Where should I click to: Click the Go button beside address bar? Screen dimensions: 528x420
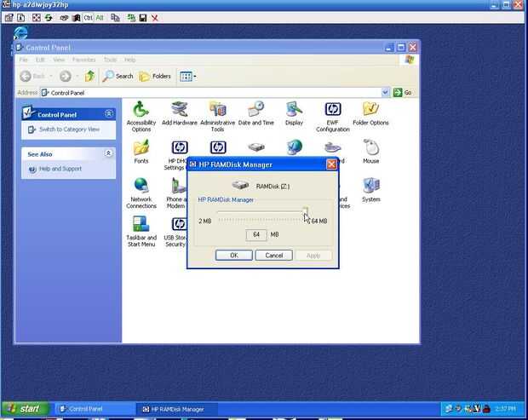click(403, 92)
